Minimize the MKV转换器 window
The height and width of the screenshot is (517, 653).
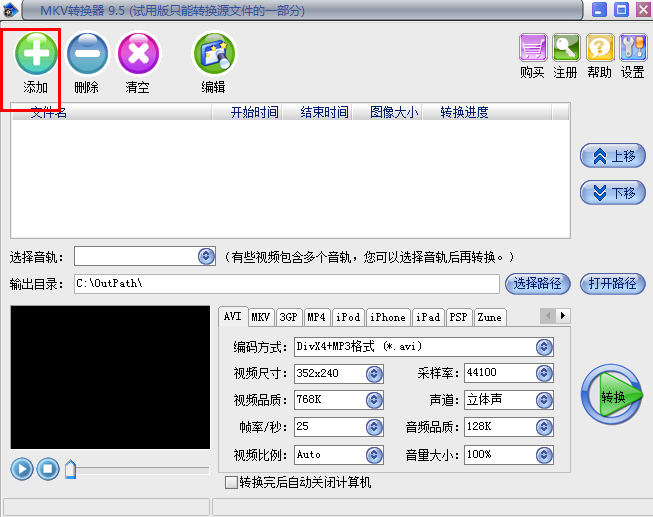click(x=599, y=10)
